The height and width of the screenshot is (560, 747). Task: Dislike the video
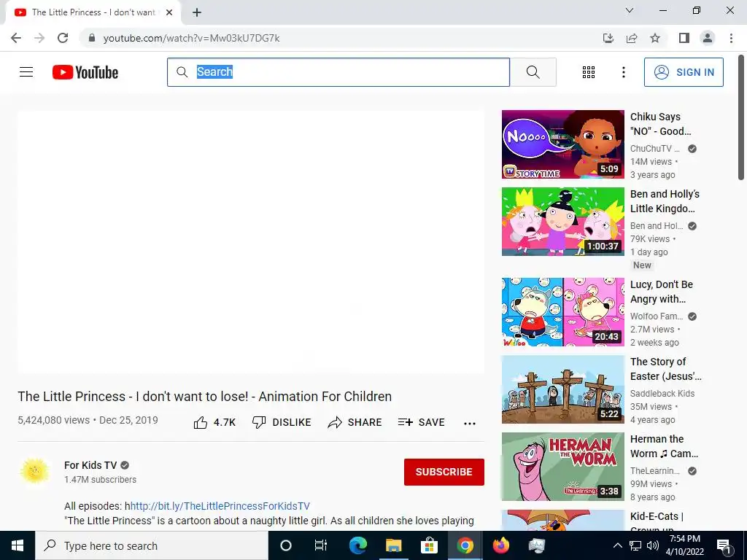282,422
